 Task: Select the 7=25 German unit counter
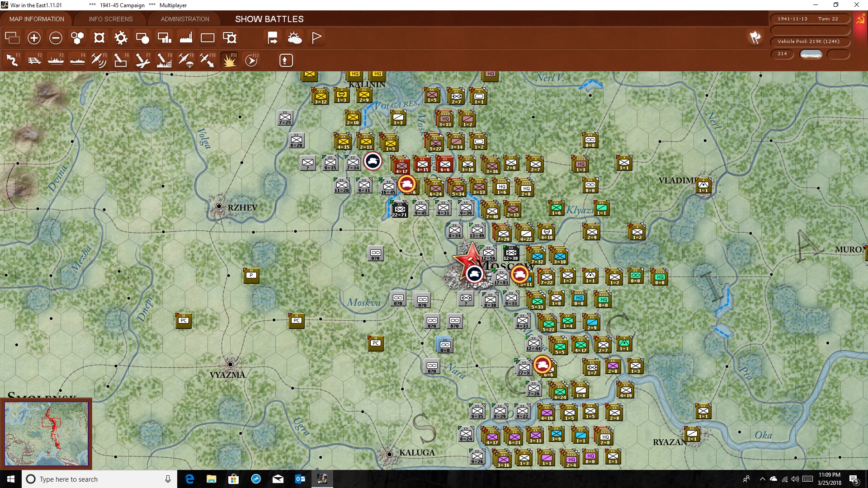click(285, 117)
